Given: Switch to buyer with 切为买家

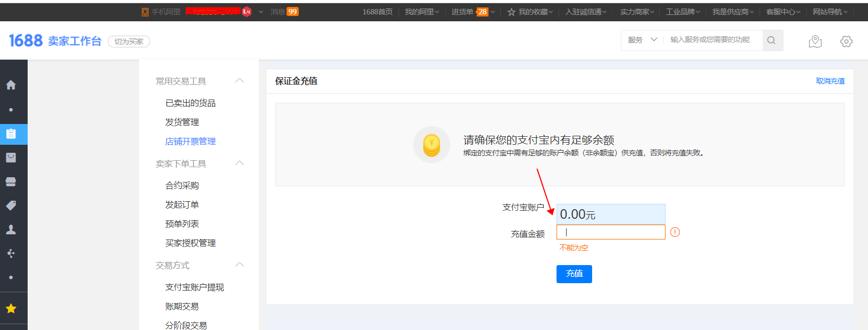Looking at the screenshot, I should click(x=129, y=42).
